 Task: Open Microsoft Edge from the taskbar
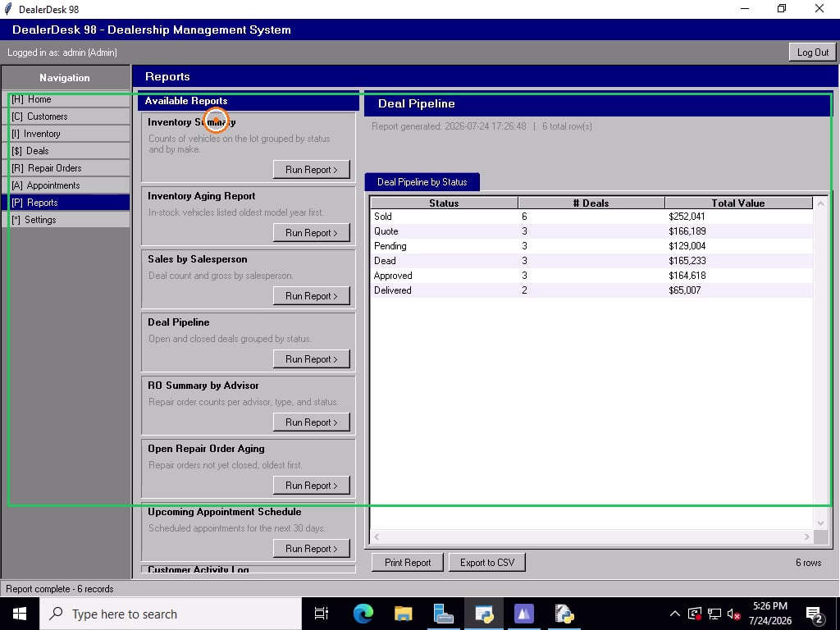point(363,614)
